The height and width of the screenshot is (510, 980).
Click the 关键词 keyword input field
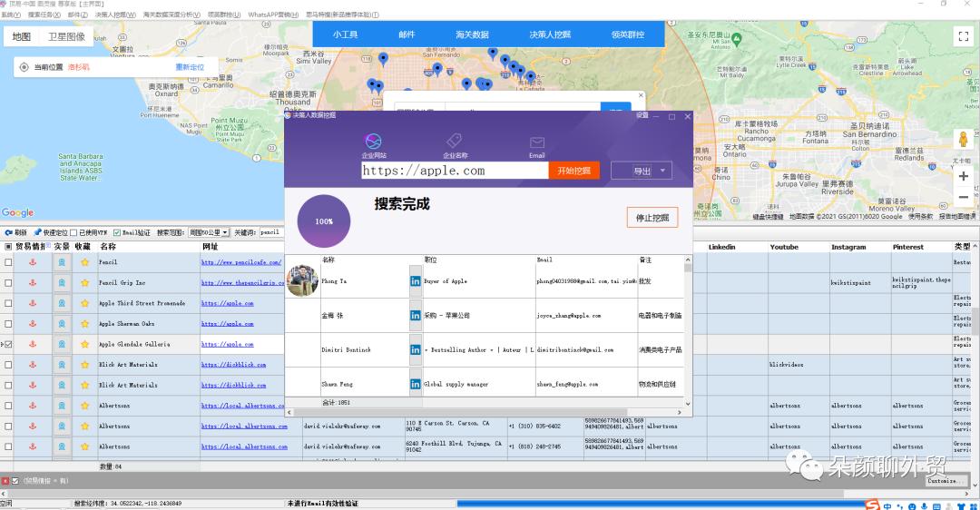[270, 232]
